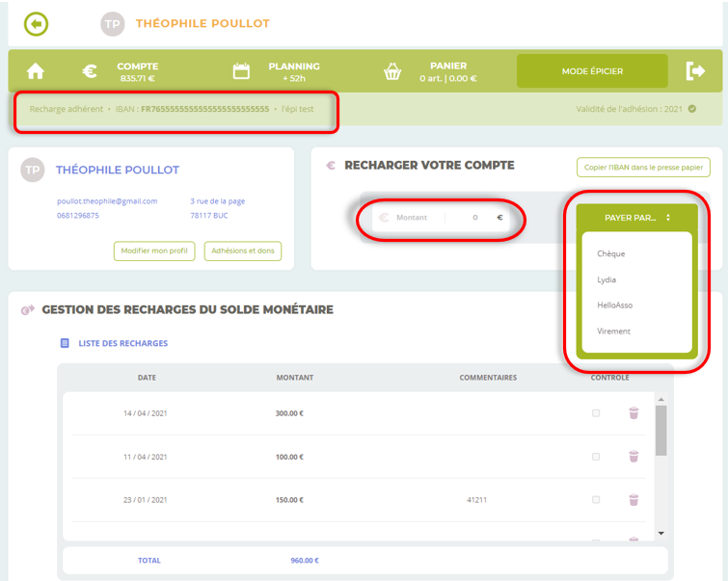This screenshot has width=728, height=581.
Task: Click the green back arrow icon
Action: pyautogui.click(x=36, y=23)
